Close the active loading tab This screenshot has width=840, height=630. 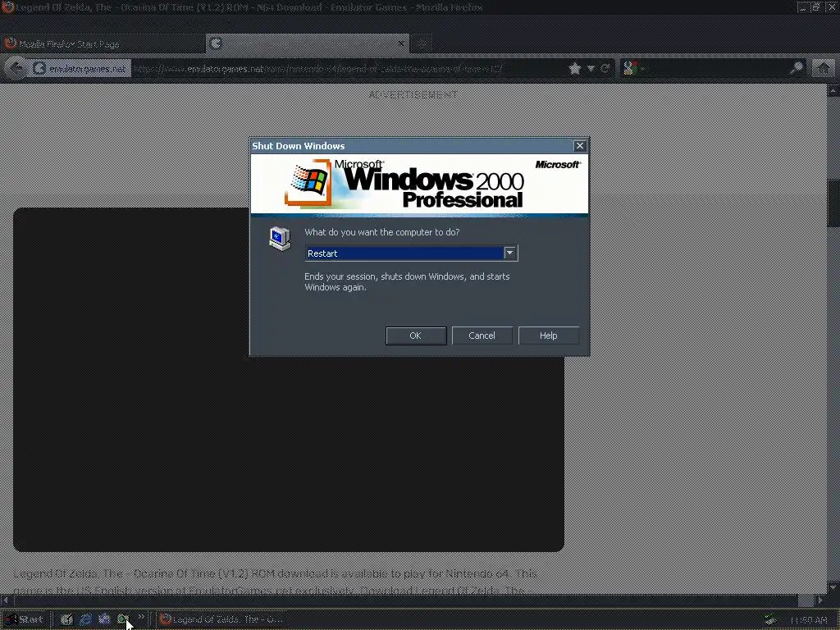[401, 43]
